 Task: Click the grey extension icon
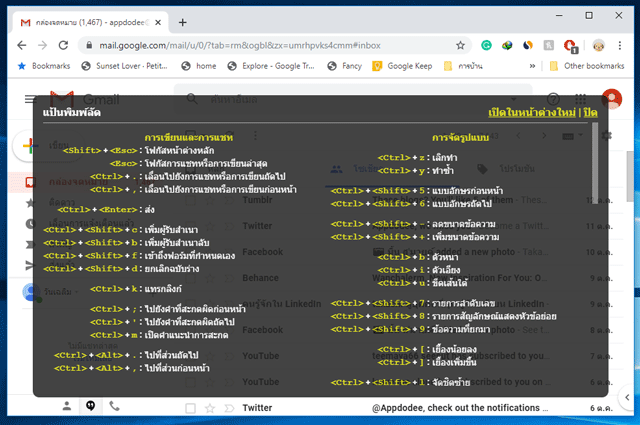coord(549,45)
